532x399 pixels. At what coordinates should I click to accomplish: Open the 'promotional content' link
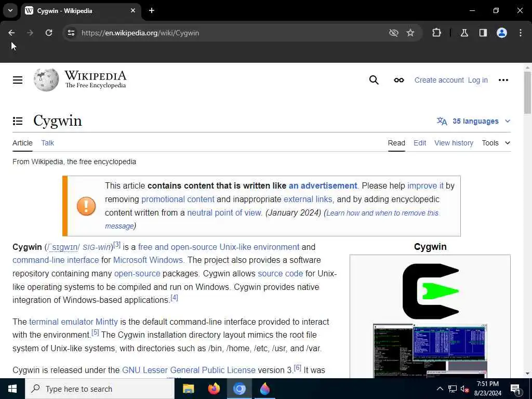tap(178, 199)
